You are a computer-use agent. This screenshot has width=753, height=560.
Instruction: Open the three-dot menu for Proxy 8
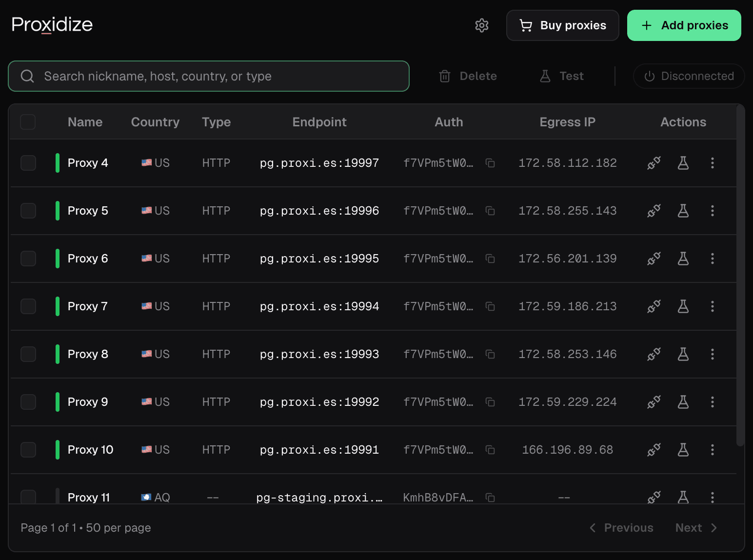[x=713, y=354]
